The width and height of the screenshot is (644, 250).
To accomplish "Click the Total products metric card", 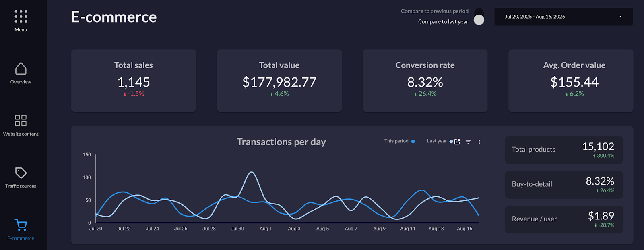I will (x=563, y=150).
